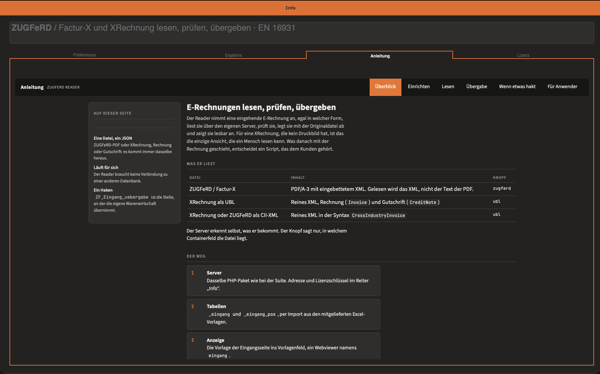Click the 'Invoice' code label
600x374 pixels.
pyautogui.click(x=357, y=202)
